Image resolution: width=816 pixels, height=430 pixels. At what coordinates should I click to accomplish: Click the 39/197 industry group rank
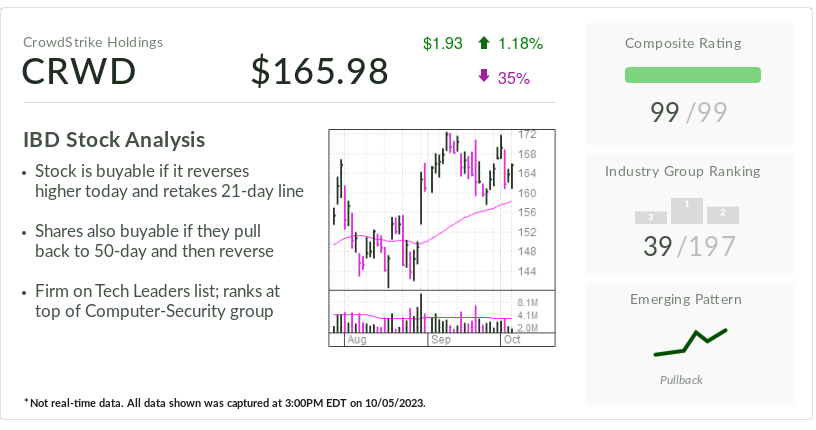[x=689, y=246]
